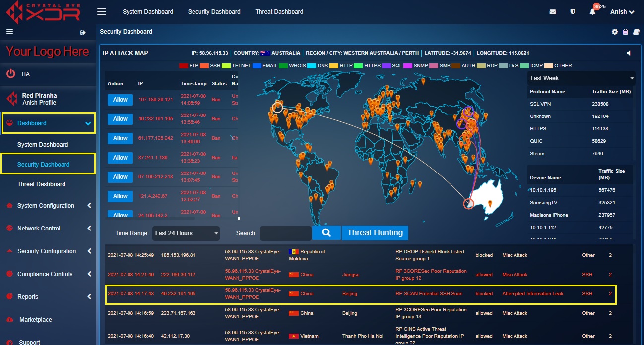This screenshot has width=644, height=345.
Task: Select Security Dashboard in the sidebar
Action: pos(44,165)
